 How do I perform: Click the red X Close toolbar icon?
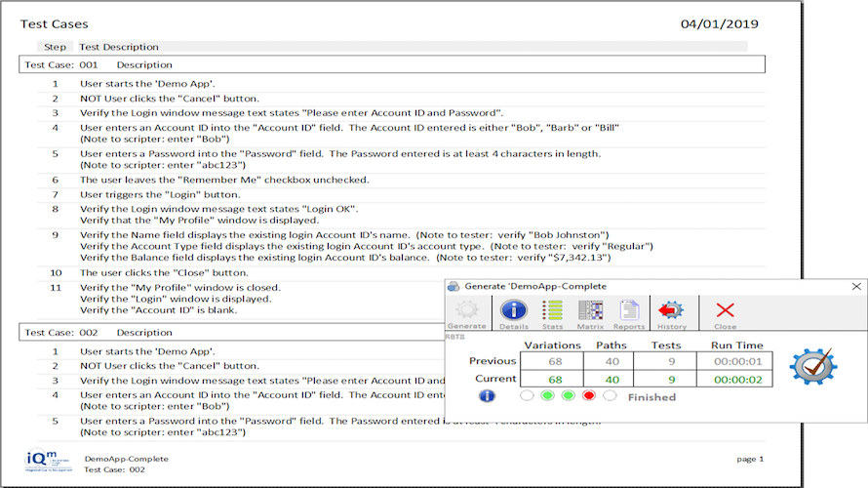point(726,310)
